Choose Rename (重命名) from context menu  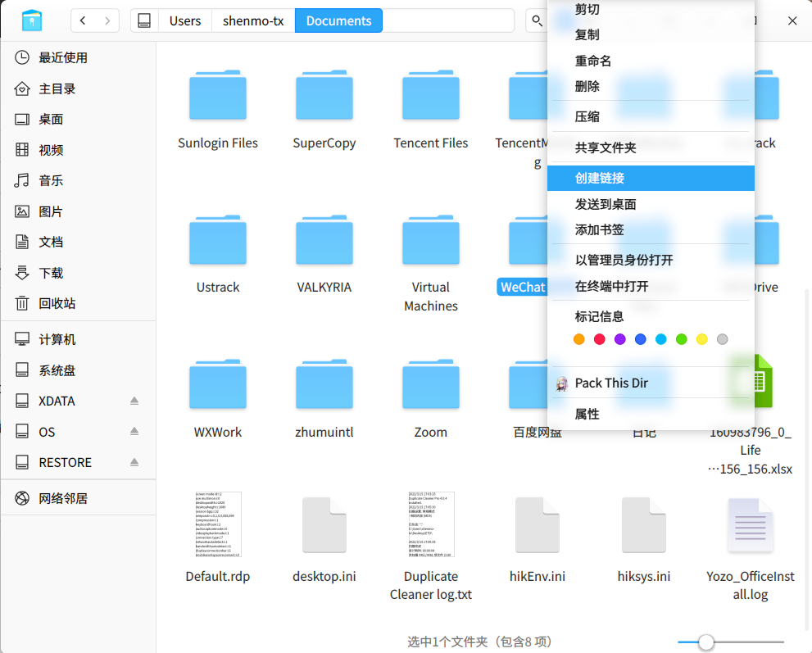[651, 61]
